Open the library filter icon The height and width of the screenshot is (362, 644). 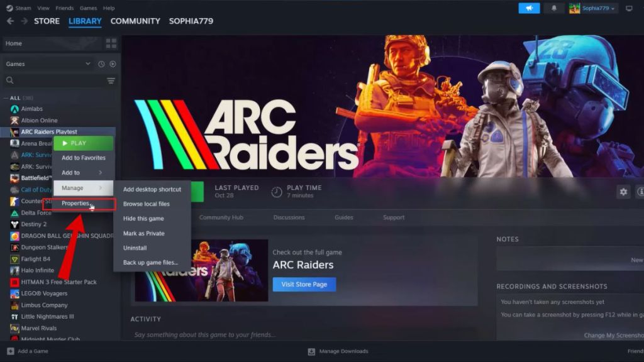(x=111, y=81)
